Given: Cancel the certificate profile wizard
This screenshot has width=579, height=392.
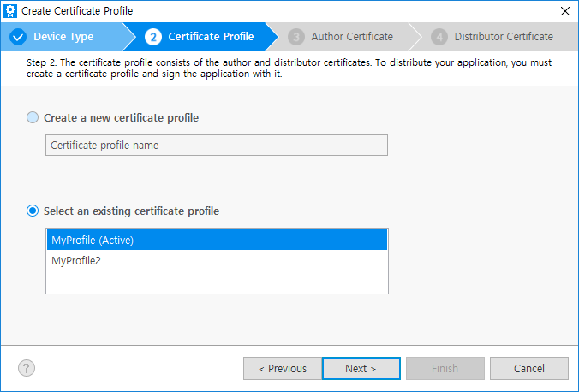Looking at the screenshot, I should [528, 369].
